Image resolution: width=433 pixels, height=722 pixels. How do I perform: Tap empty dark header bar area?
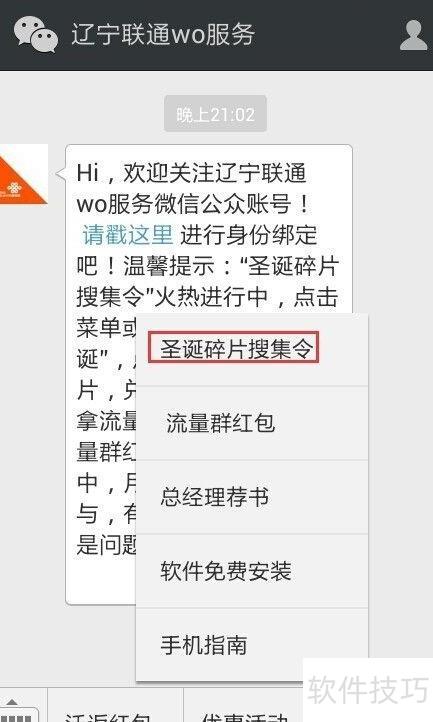[x=327, y=35]
